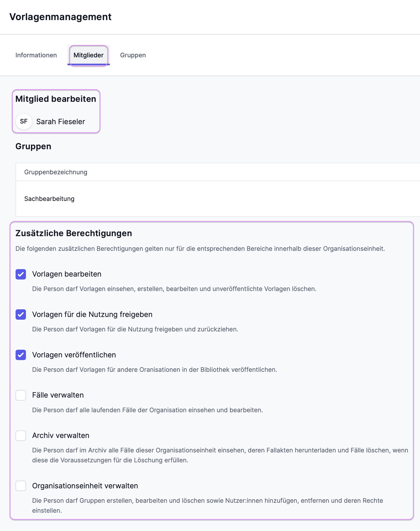
Task: Click the SF avatar icon
Action: [24, 121]
